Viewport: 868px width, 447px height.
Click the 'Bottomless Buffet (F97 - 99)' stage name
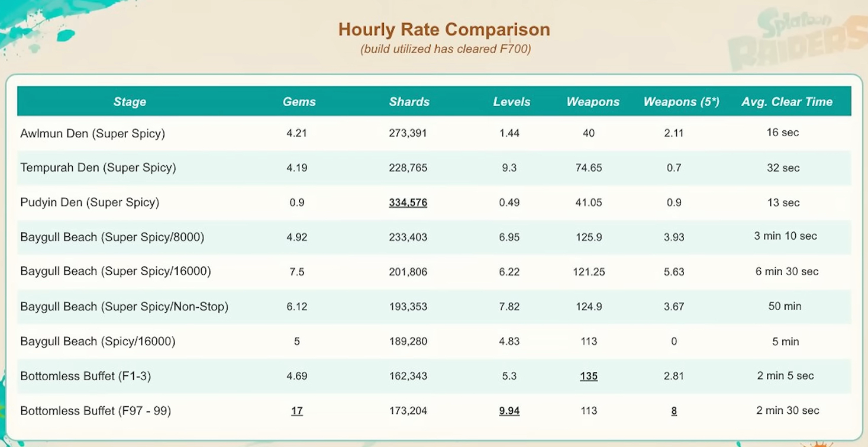point(95,411)
